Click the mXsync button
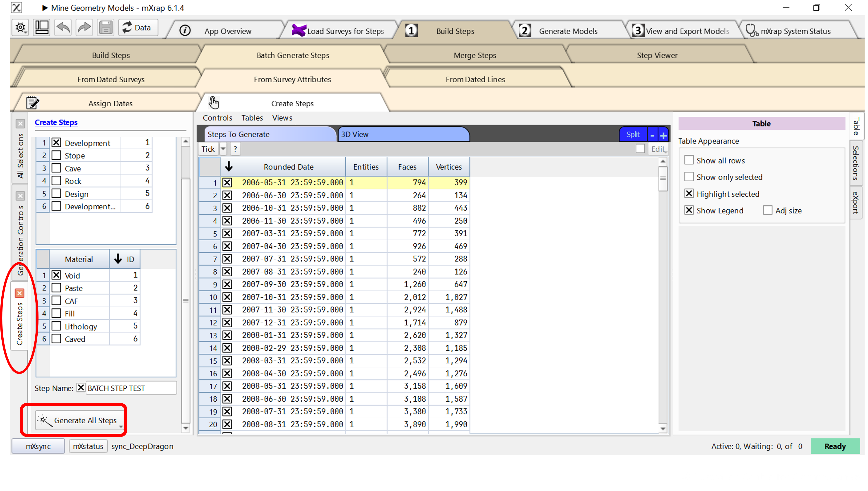The width and height of the screenshot is (868, 491). 38,446
